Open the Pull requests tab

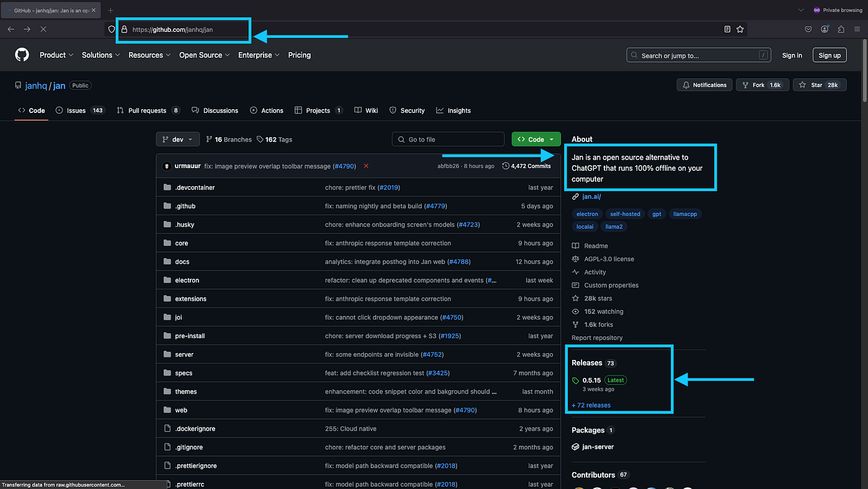[x=148, y=110]
